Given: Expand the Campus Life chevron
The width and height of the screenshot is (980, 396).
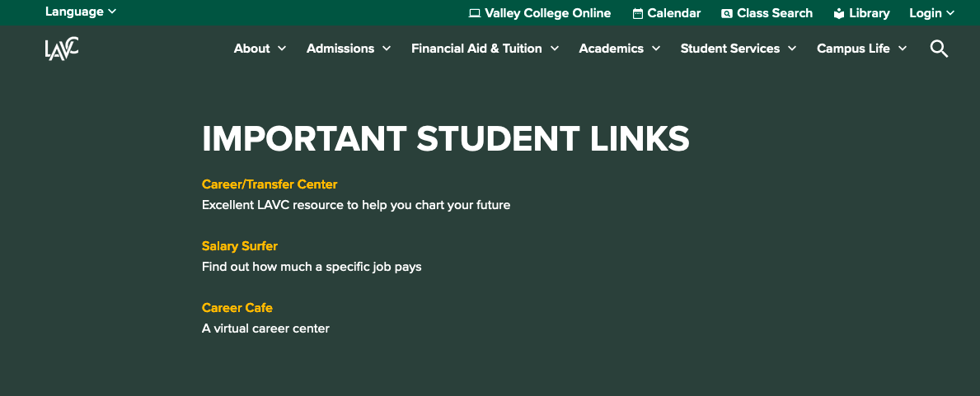Looking at the screenshot, I should [x=903, y=49].
